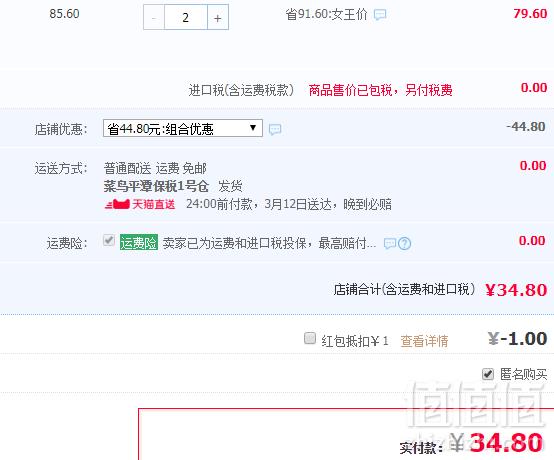Open the 查看详情 link
This screenshot has height=460, width=554.
tap(424, 341)
